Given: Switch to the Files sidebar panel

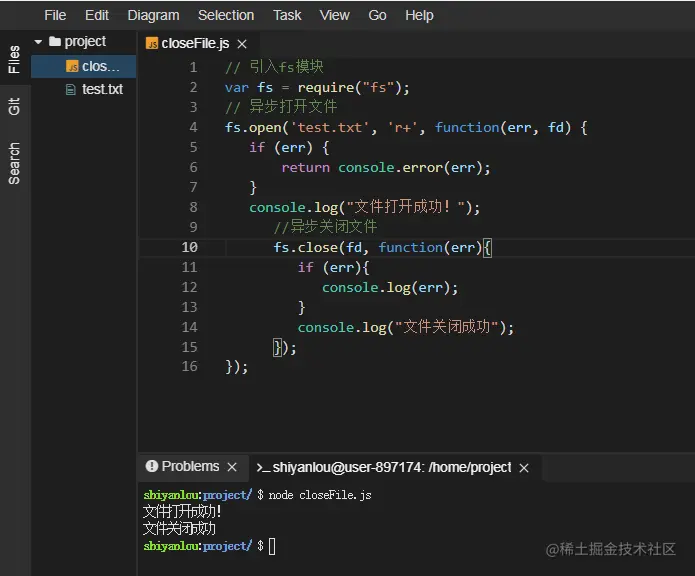Looking at the screenshot, I should 14,59.
